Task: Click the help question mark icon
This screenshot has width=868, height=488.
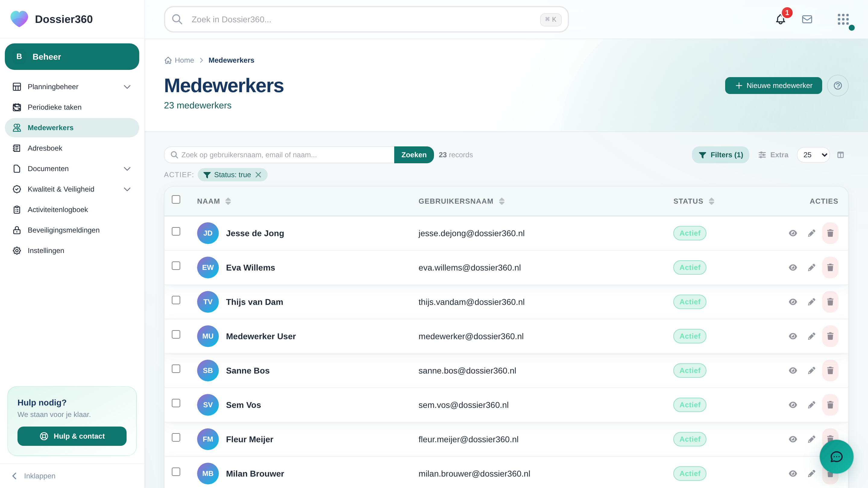Action: [838, 86]
